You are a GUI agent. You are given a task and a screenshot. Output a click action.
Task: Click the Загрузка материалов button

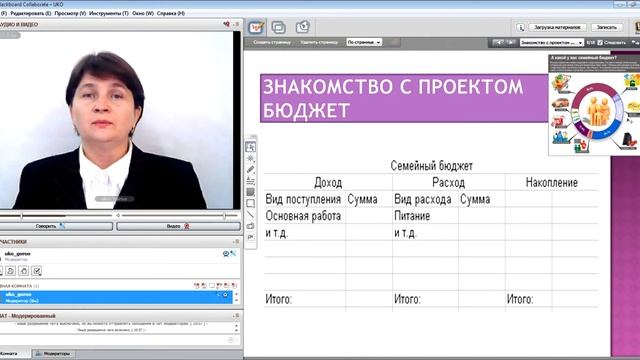click(557, 27)
